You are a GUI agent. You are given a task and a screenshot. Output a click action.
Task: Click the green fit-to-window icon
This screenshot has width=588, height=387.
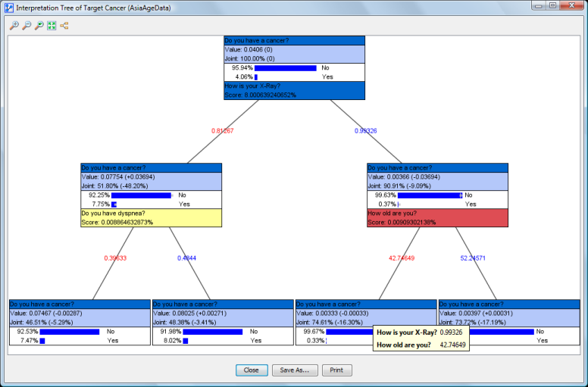pos(52,26)
